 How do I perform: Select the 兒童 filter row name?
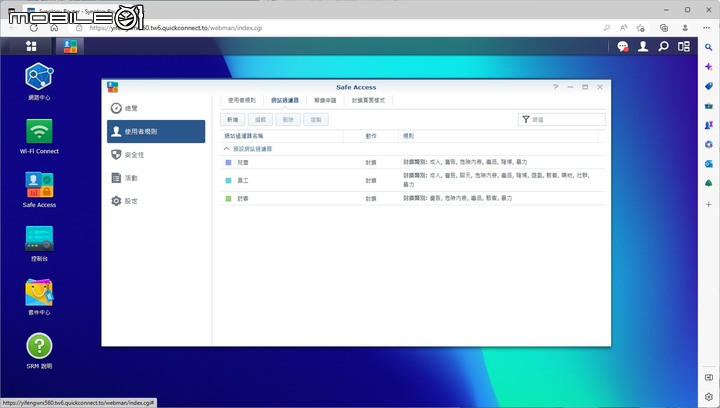point(242,162)
